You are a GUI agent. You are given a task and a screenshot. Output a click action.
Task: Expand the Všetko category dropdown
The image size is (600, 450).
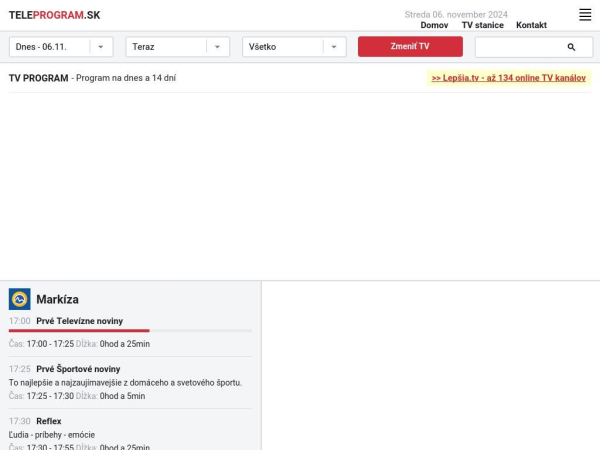(294, 47)
